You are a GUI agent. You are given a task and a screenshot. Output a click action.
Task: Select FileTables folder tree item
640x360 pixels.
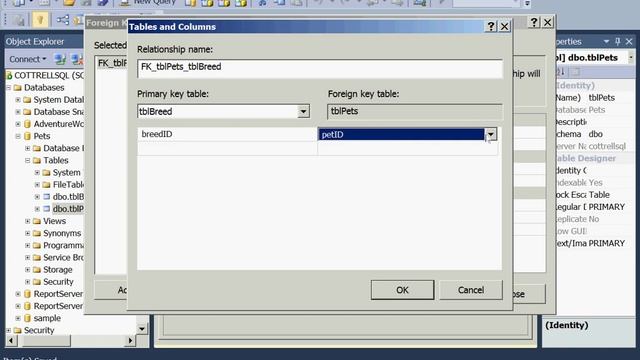coord(68,184)
